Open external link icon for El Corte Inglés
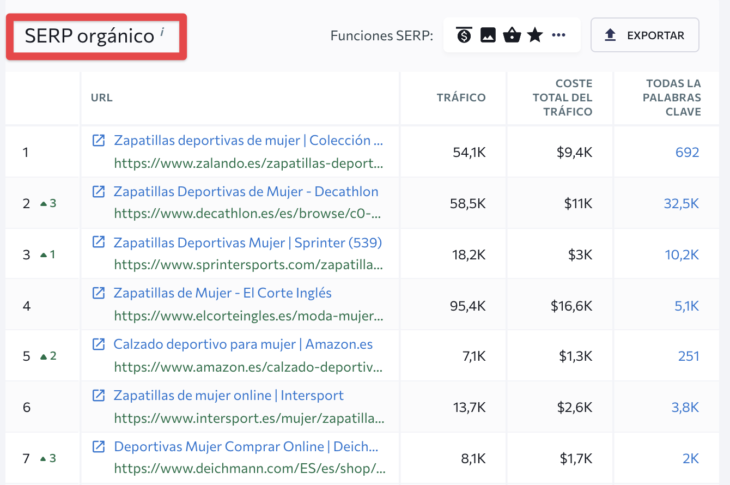The image size is (730, 485). 98,293
